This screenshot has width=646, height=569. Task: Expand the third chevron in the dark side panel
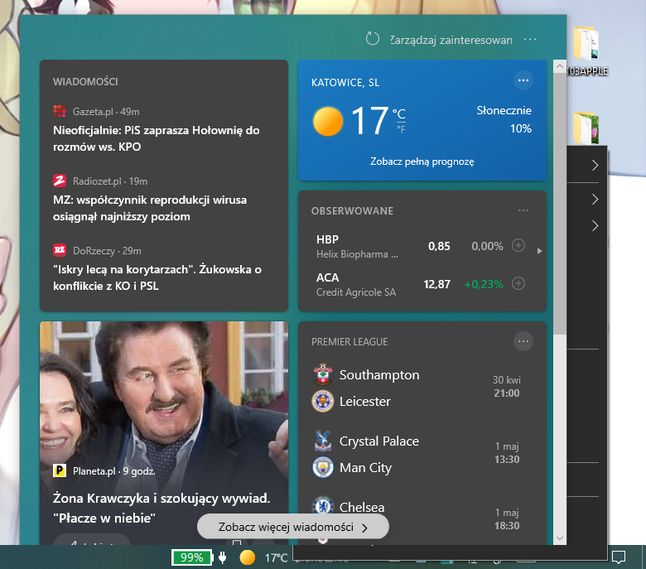[x=595, y=226]
